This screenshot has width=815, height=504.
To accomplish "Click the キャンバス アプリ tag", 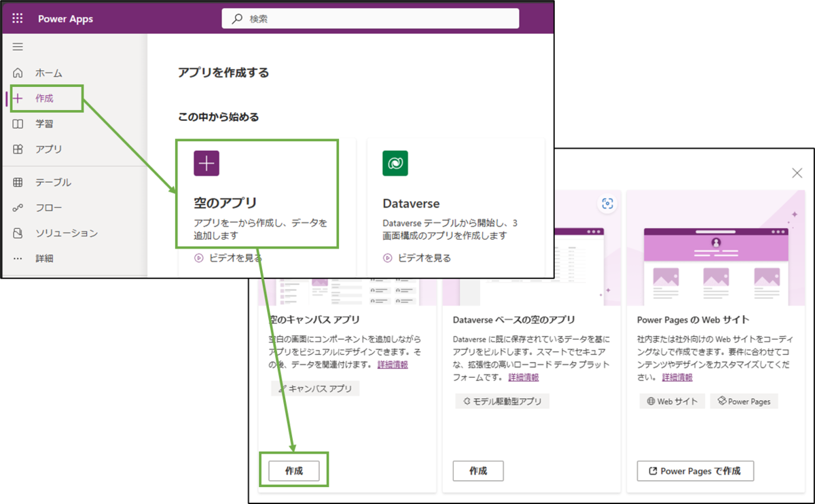I will (315, 389).
